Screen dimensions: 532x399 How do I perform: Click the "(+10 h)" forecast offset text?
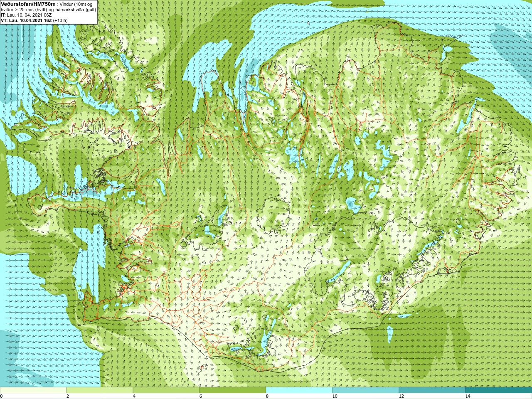point(60,20)
